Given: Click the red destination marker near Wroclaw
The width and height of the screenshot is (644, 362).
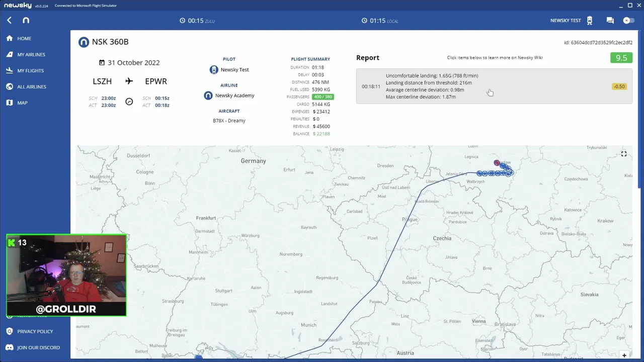Looking at the screenshot, I should (x=497, y=163).
